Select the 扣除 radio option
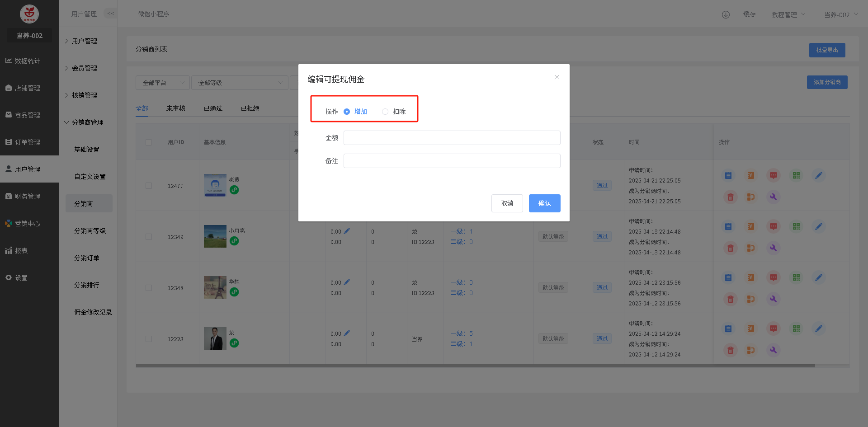 (x=385, y=112)
